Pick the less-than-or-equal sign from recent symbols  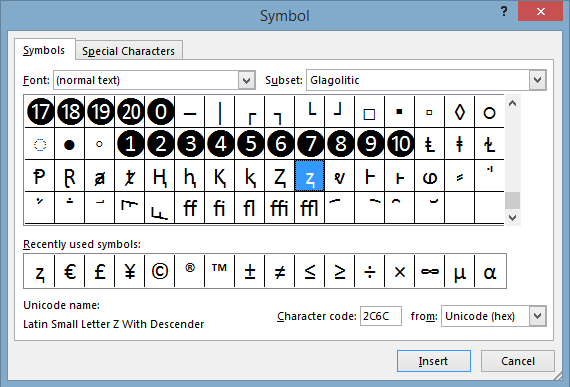pyautogui.click(x=310, y=271)
